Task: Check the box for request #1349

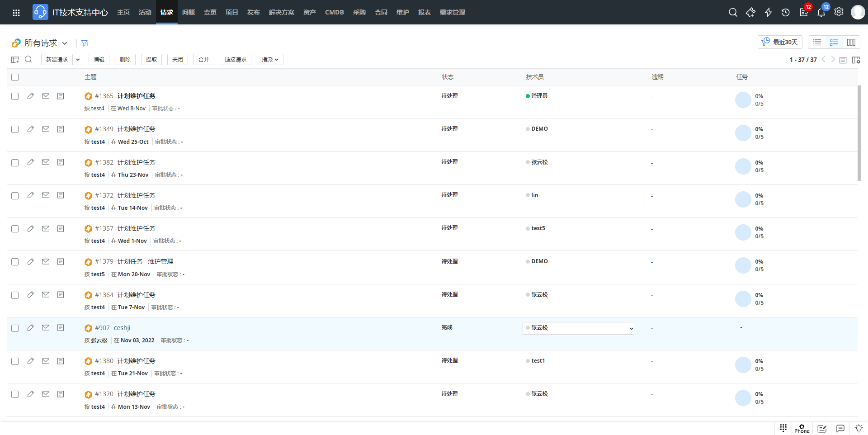Action: click(x=15, y=129)
